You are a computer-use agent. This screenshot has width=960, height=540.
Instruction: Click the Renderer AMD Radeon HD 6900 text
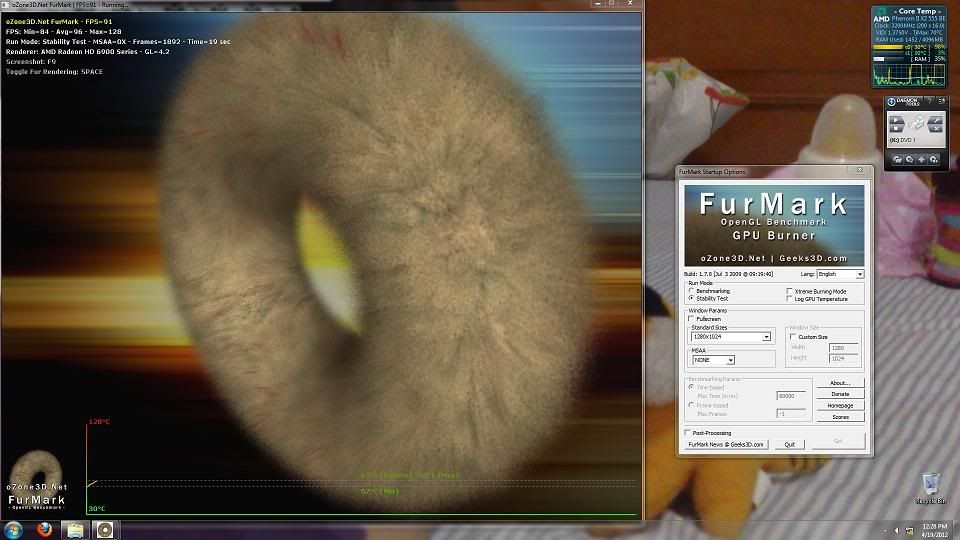88,51
